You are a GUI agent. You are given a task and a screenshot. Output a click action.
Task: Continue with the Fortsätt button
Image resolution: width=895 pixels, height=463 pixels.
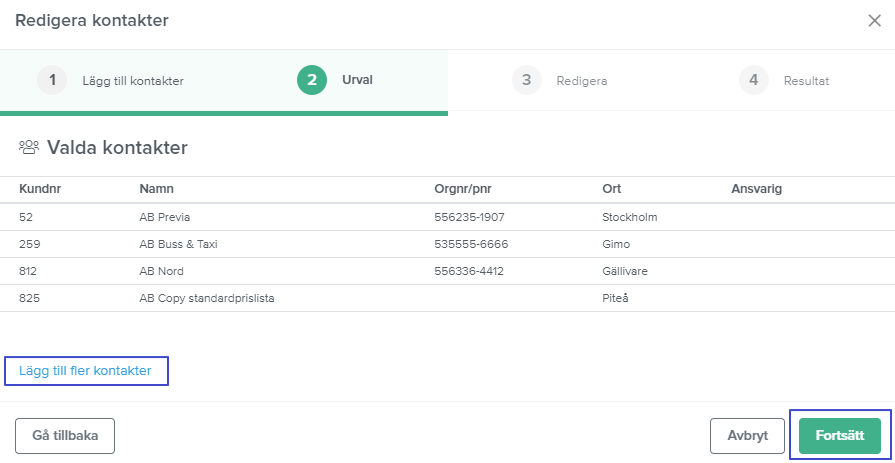[840, 436]
